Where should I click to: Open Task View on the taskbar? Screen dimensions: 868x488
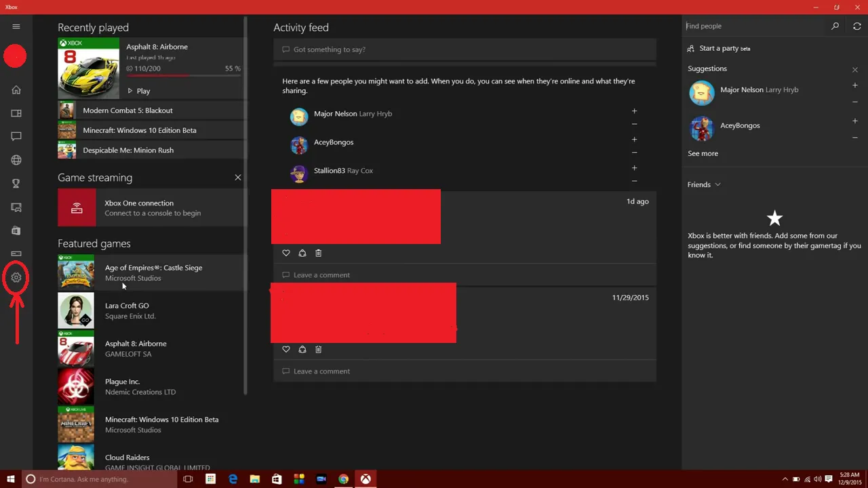coord(188,479)
